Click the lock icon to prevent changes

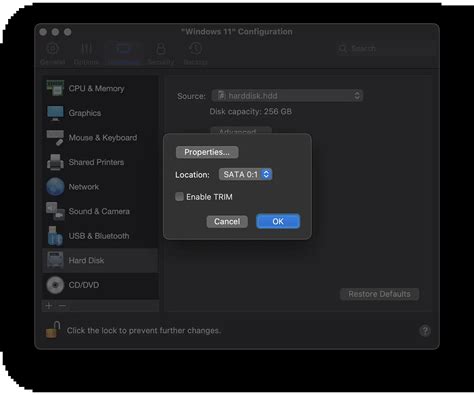53,330
